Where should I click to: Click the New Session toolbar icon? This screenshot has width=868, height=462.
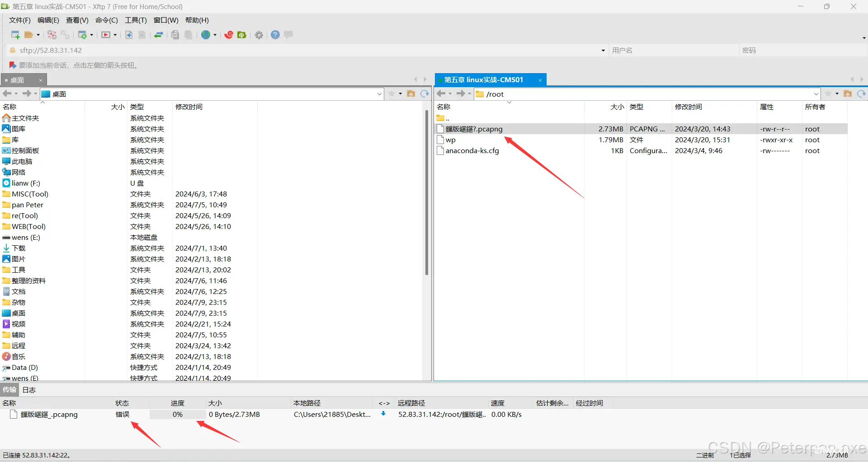[15, 35]
